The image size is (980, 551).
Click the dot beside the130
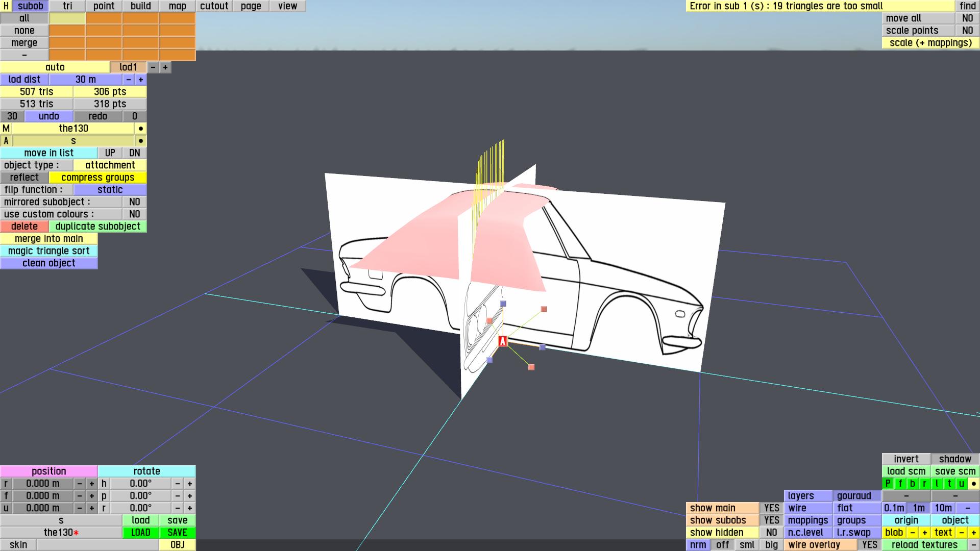pyautogui.click(x=140, y=129)
